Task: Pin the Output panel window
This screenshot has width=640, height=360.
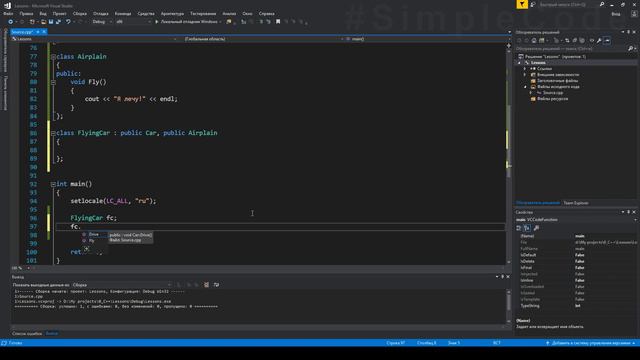Action: click(x=502, y=277)
